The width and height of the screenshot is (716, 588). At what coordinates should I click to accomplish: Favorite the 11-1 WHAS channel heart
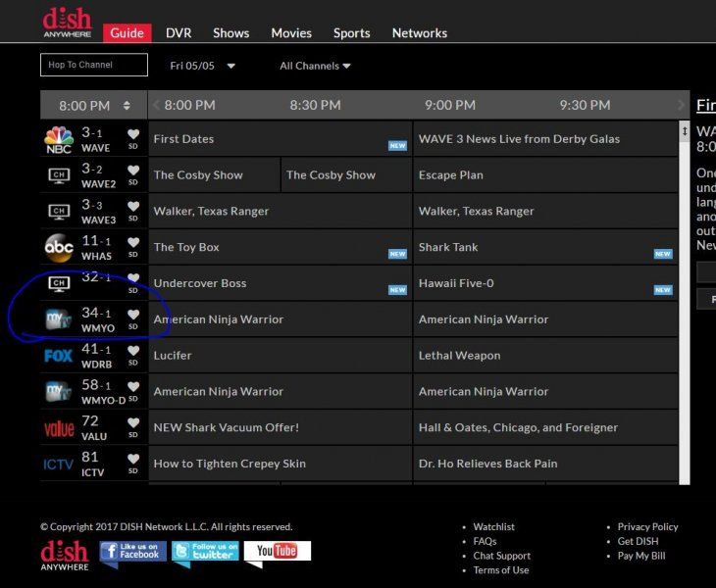[x=133, y=242]
